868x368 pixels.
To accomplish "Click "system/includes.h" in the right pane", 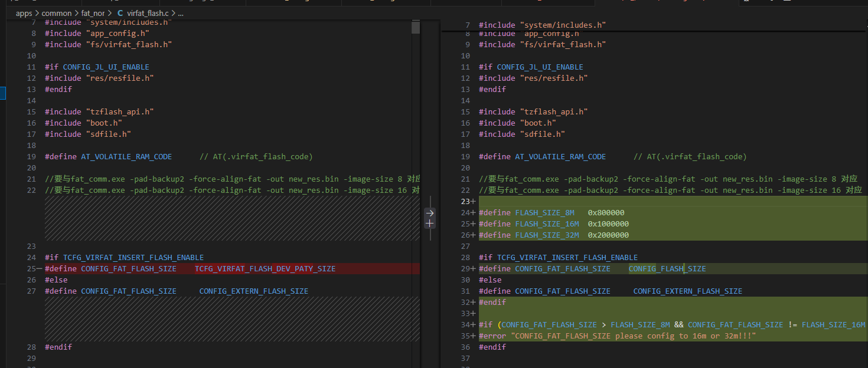I will point(563,25).
